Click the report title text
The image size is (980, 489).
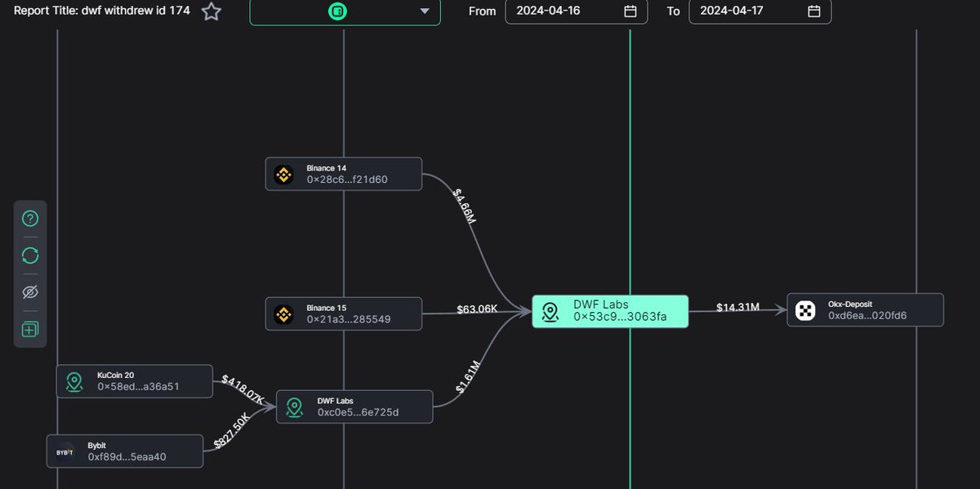[103, 11]
